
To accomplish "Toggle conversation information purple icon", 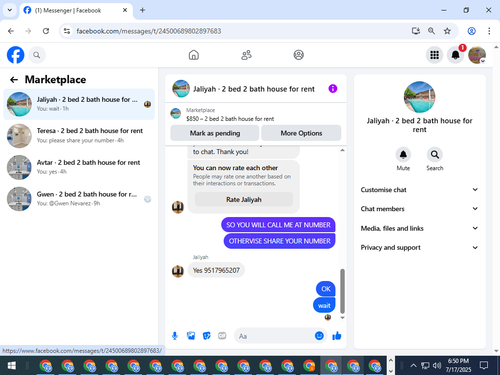I will point(333,89).
